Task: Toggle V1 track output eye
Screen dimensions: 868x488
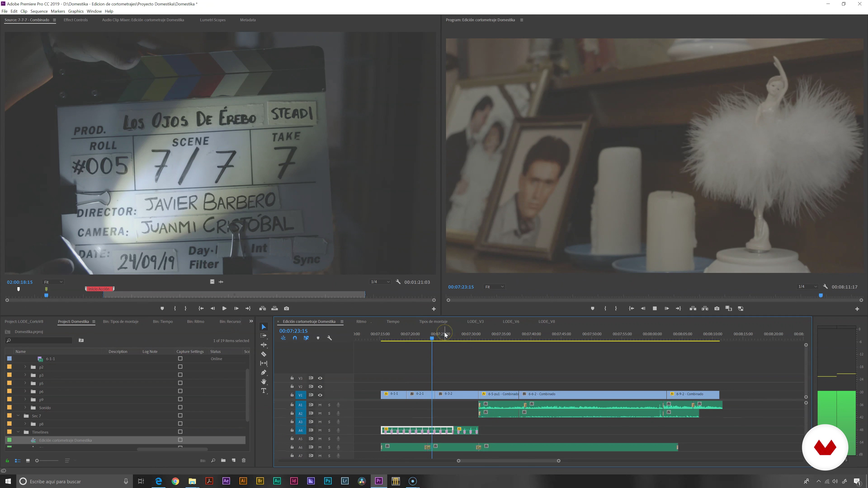Action: click(x=320, y=395)
